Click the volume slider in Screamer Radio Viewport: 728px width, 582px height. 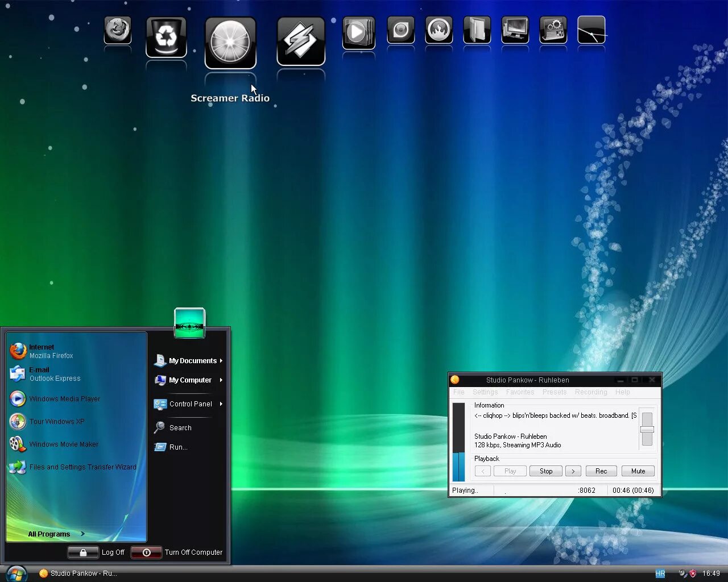click(647, 429)
